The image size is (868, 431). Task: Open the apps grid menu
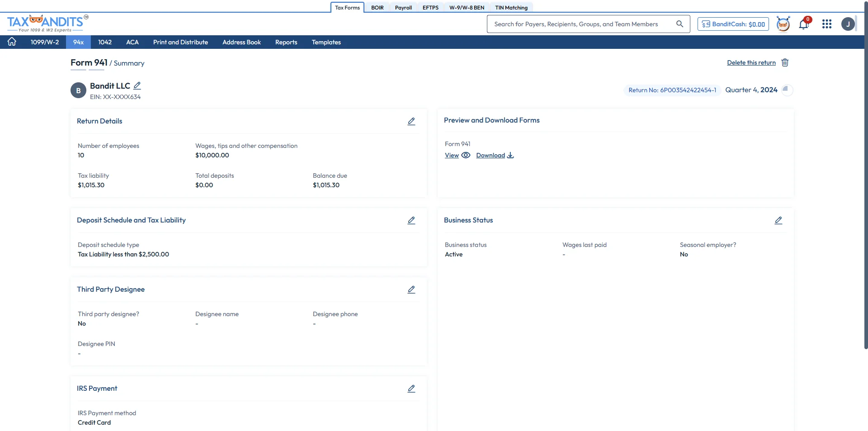click(827, 24)
